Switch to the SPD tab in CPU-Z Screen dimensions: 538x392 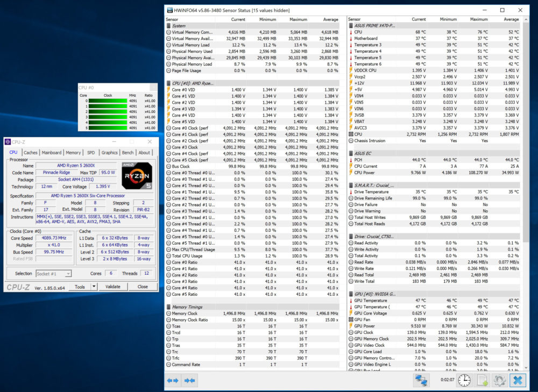click(91, 153)
